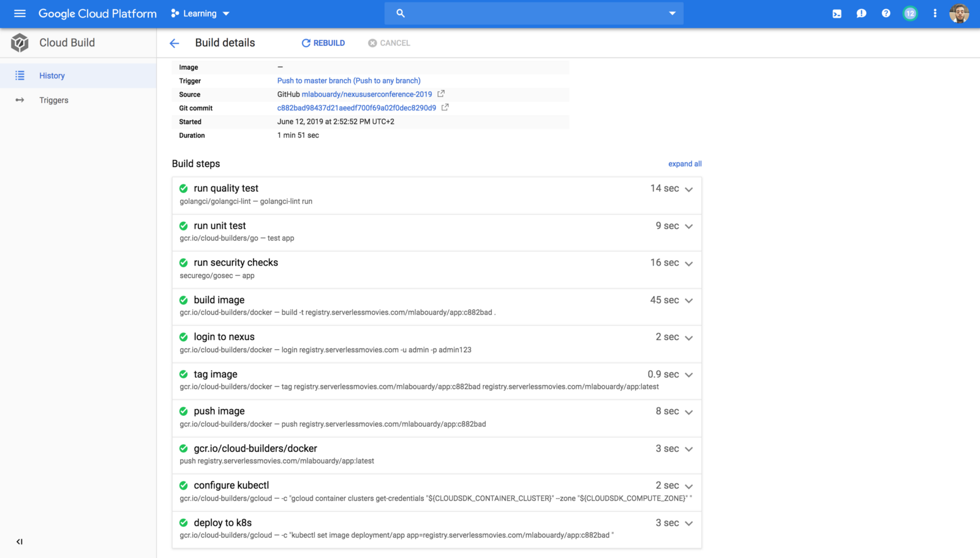Click success checkmark of deploy to k8s
The height and width of the screenshot is (558, 980).
click(184, 522)
